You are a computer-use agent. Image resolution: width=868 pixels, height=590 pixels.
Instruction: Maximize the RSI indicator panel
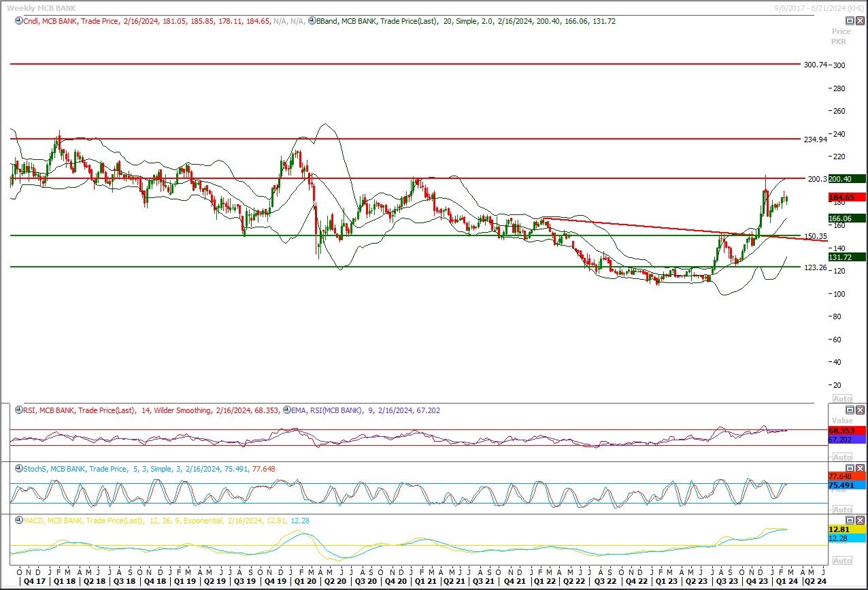[x=850, y=410]
